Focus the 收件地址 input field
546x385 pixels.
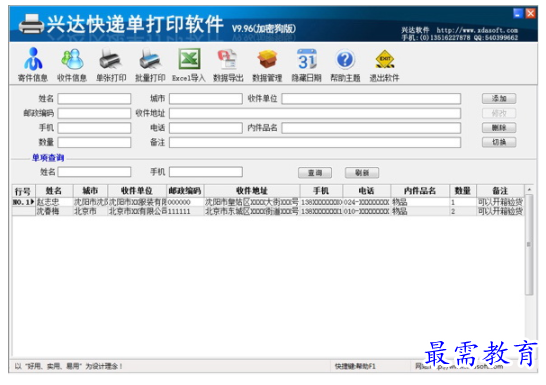pyautogui.click(x=315, y=113)
